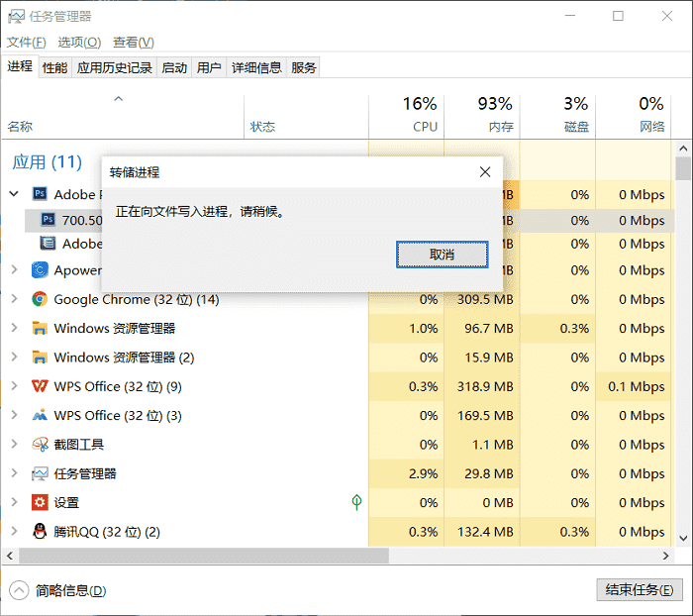
Task: Click the first Windows 资源管理器 folder icon
Action: tap(40, 328)
